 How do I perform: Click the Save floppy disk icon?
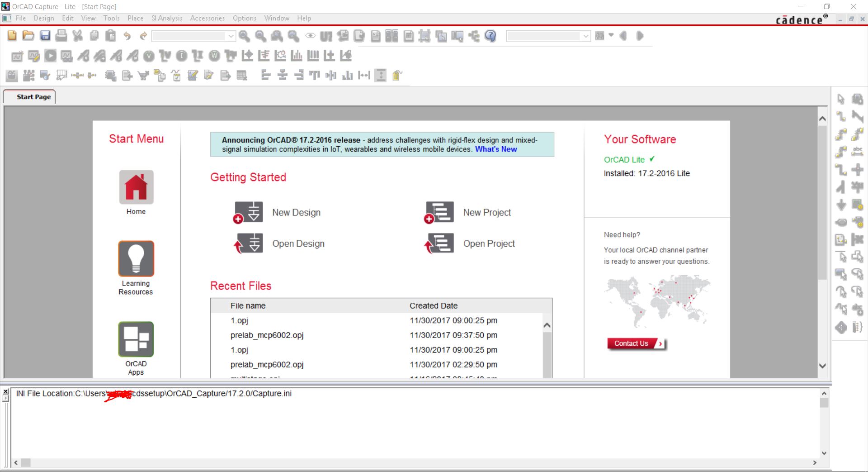(x=45, y=36)
